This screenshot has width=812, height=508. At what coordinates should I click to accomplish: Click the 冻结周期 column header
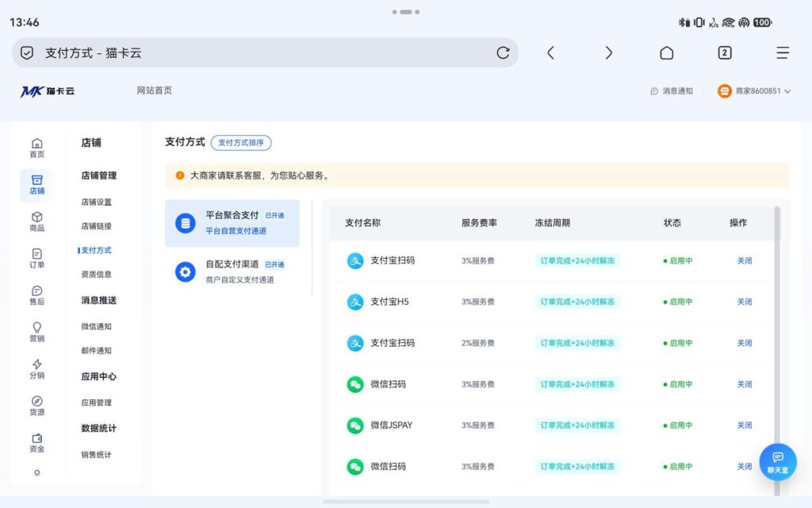(x=552, y=223)
